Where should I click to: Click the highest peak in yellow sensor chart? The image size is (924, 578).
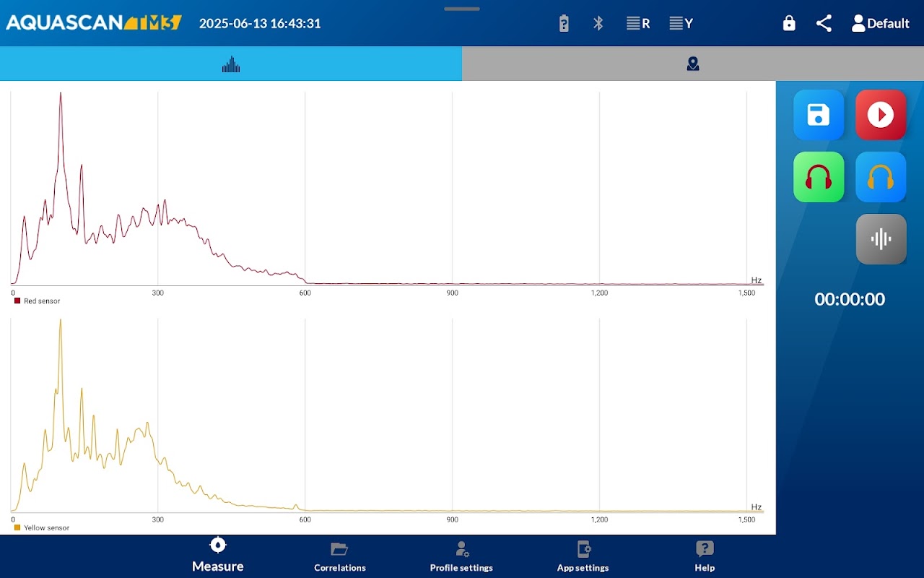pos(61,321)
